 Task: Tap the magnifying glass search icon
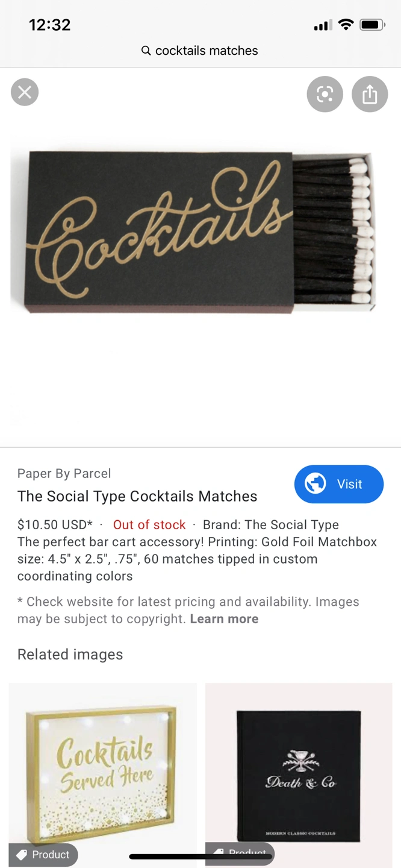pyautogui.click(x=146, y=51)
